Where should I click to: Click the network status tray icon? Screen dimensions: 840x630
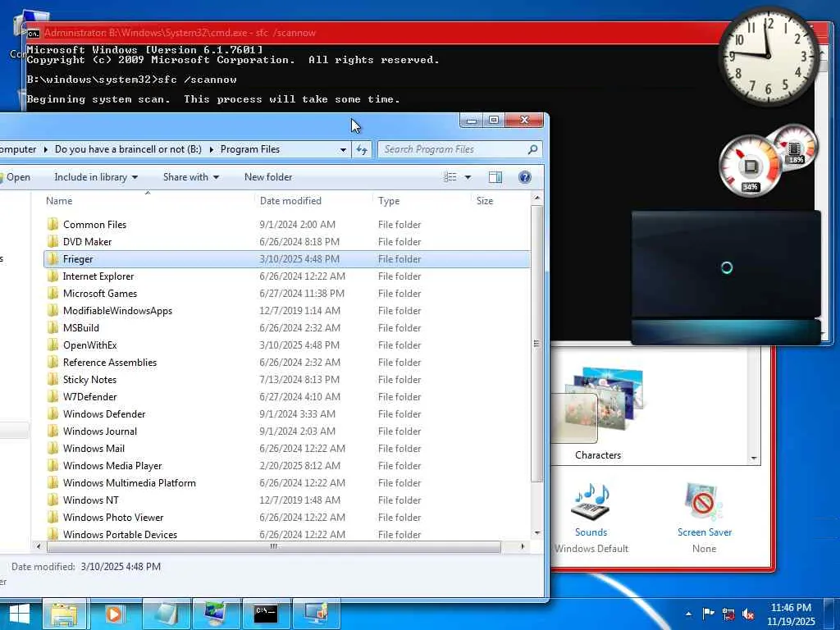click(x=728, y=614)
